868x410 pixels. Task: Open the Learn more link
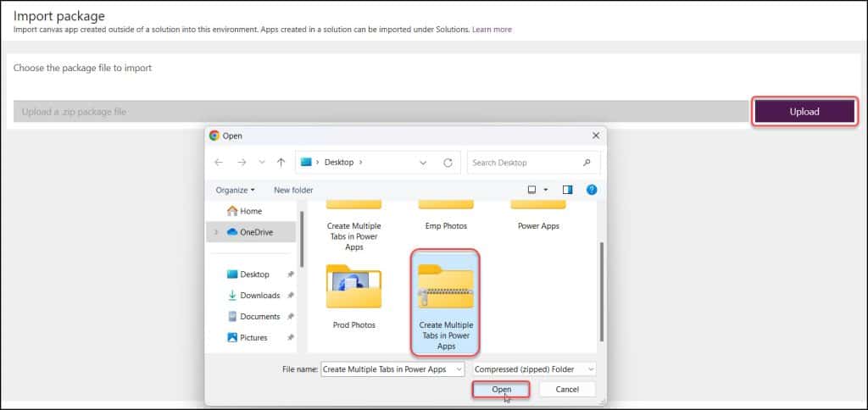pos(492,30)
